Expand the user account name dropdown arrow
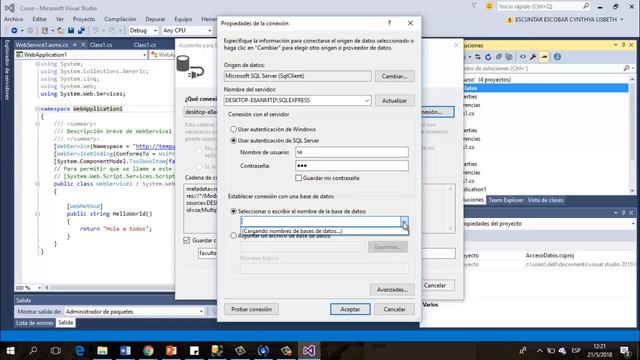 click(622, 20)
